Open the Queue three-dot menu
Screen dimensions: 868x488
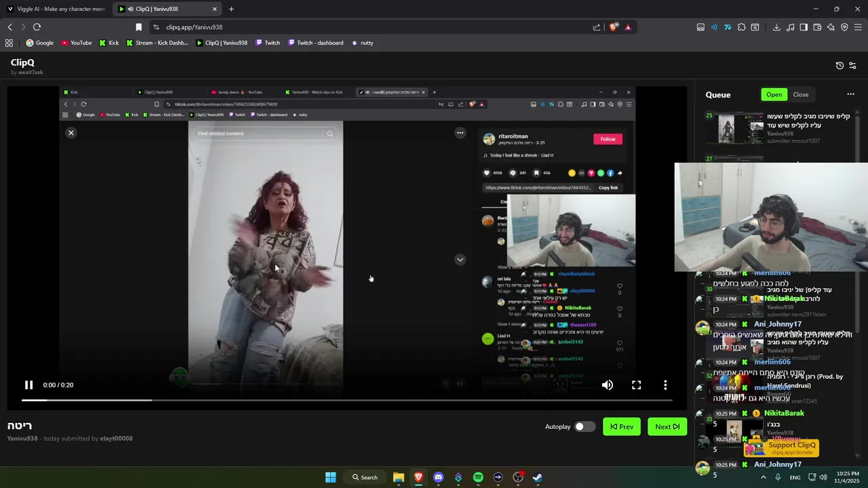click(850, 95)
